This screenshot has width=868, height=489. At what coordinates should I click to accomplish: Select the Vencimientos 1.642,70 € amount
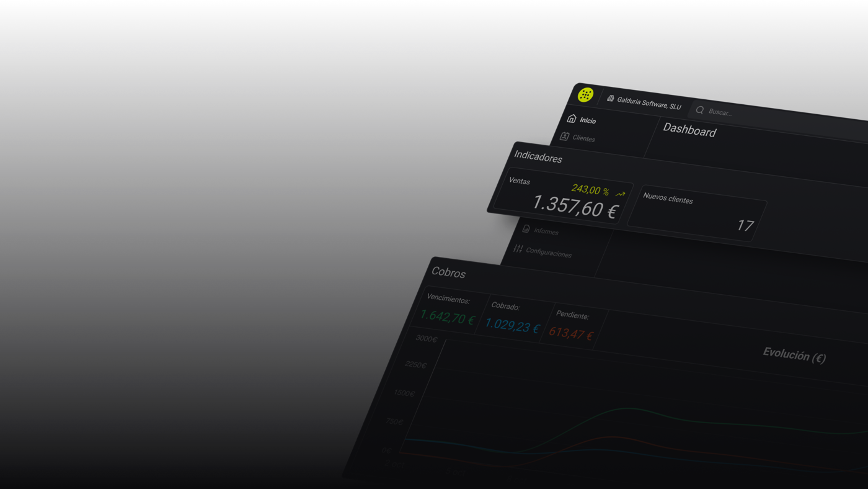pyautogui.click(x=447, y=317)
